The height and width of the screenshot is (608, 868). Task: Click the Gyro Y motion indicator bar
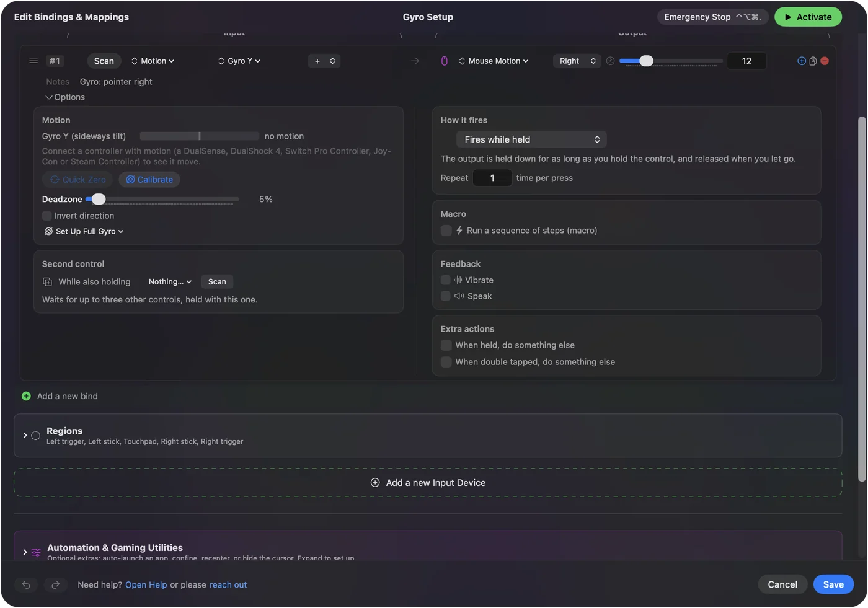point(199,136)
